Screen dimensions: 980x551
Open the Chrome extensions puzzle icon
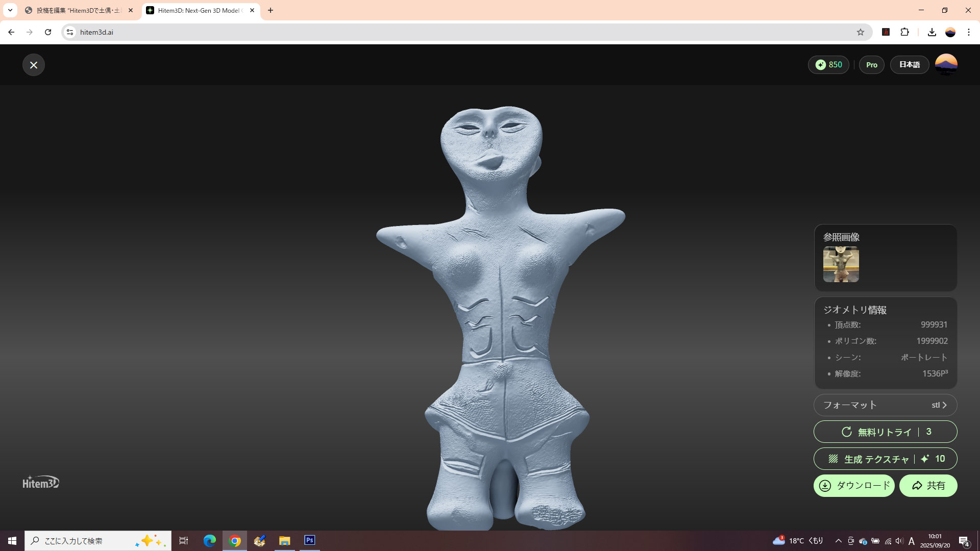(x=904, y=32)
